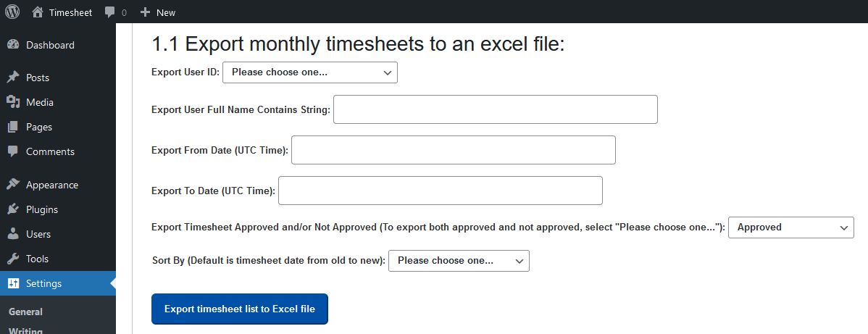Click the plus New icon
868x334 pixels.
[145, 12]
